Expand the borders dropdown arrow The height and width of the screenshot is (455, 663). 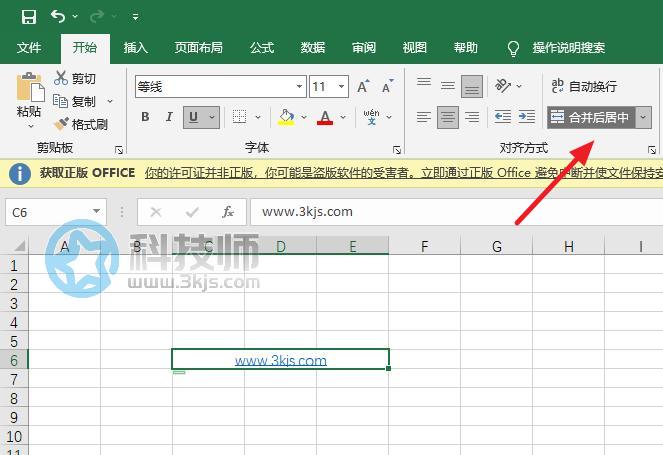[x=258, y=117]
